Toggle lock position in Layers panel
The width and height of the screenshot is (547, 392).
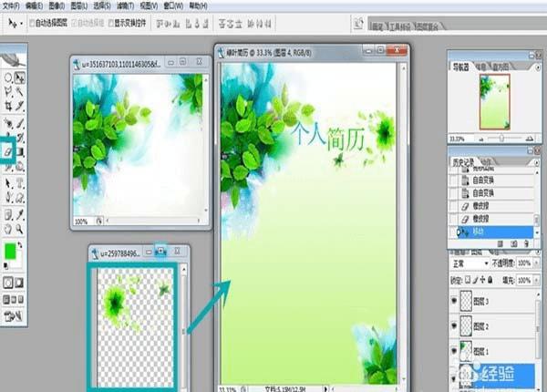483,280
